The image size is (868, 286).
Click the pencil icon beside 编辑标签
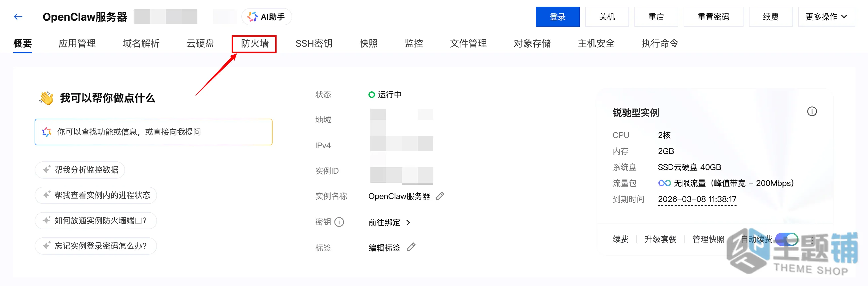click(411, 247)
